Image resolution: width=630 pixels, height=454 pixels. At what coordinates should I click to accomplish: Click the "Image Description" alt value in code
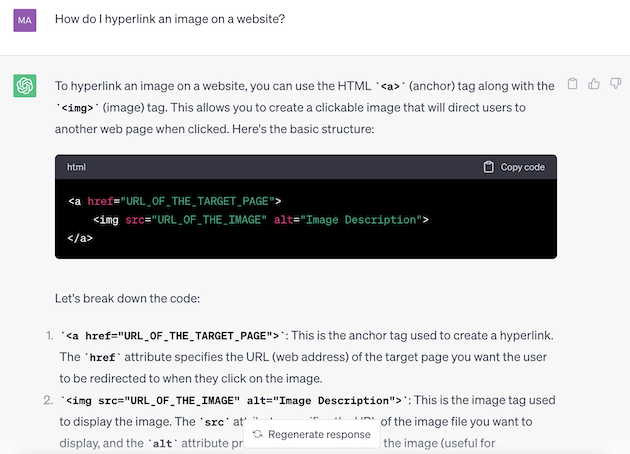click(x=360, y=219)
